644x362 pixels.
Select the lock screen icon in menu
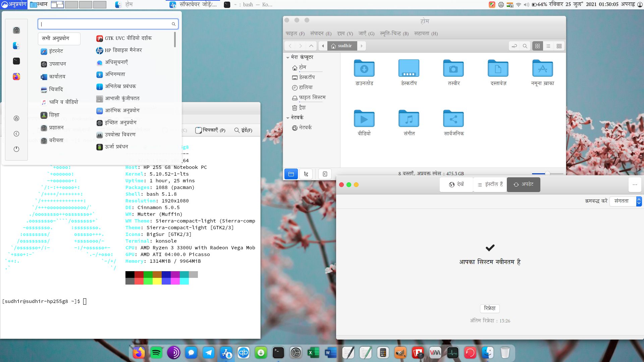[x=16, y=118]
